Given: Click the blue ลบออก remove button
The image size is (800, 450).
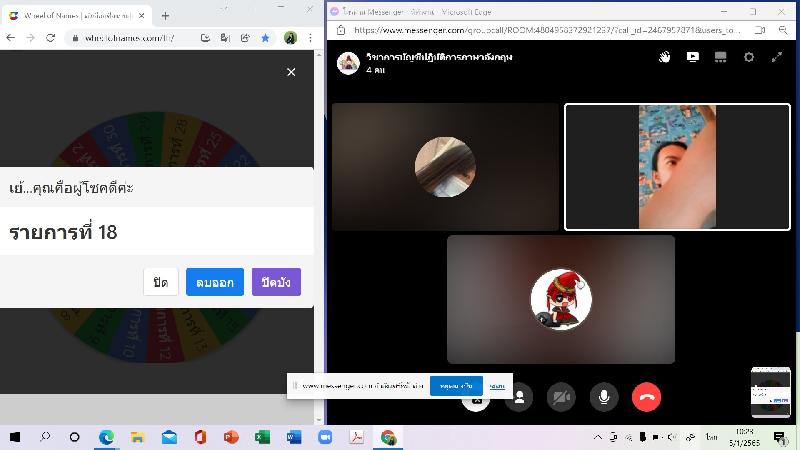Looking at the screenshot, I should click(x=215, y=282).
